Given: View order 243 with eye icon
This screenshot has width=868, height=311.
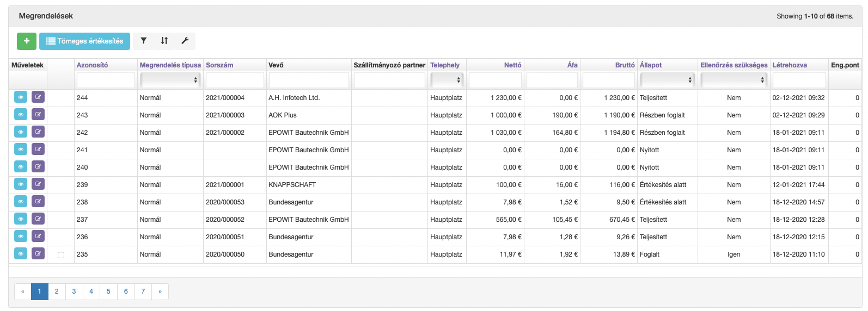Looking at the screenshot, I should click(x=21, y=115).
